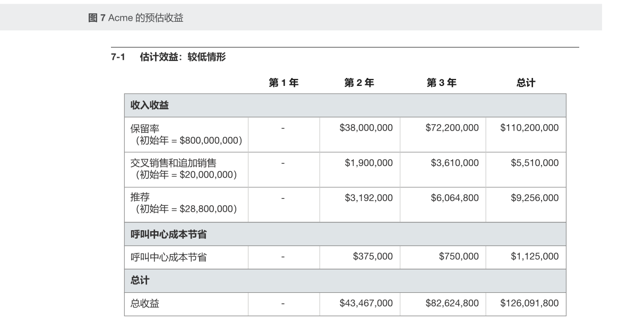Select the "收入收益" section header row
The height and width of the screenshot is (323, 644).
click(150, 106)
